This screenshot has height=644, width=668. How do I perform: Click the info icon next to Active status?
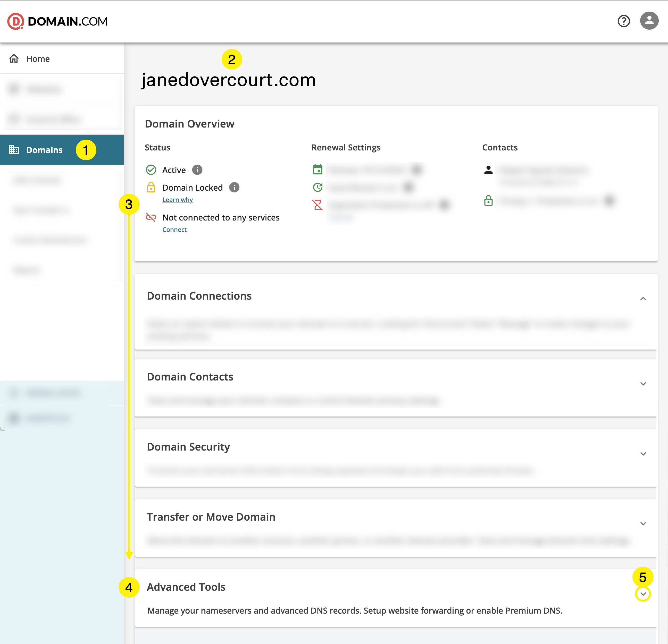coord(197,170)
